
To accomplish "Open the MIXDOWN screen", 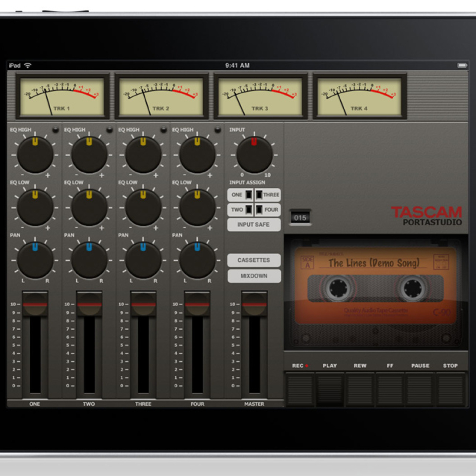I will point(254,276).
